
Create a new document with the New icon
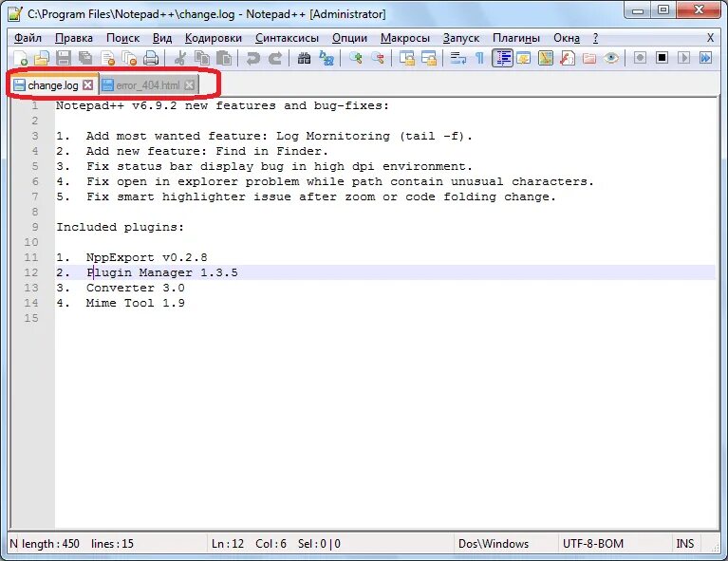tap(20, 59)
